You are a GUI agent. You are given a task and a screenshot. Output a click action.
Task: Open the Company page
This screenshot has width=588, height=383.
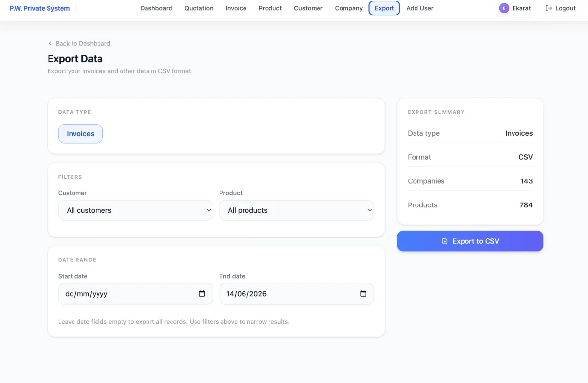point(349,8)
